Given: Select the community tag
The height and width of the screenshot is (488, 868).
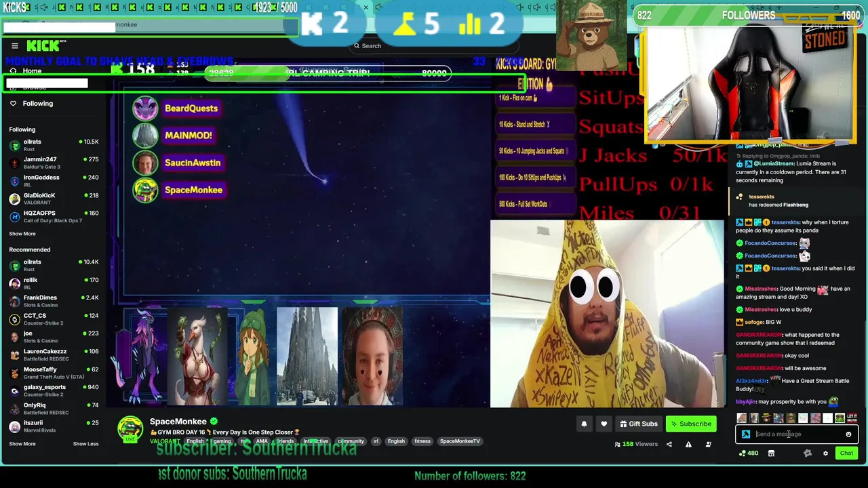Looking at the screenshot, I should [x=351, y=442].
